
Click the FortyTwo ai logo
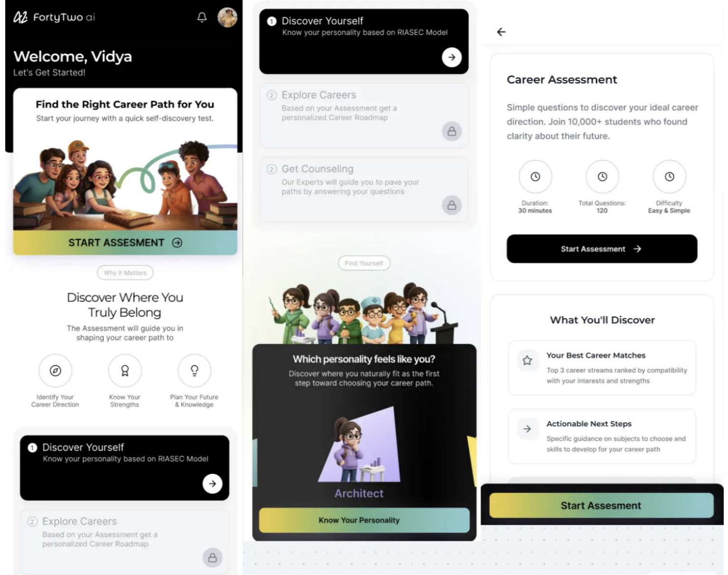click(x=54, y=18)
